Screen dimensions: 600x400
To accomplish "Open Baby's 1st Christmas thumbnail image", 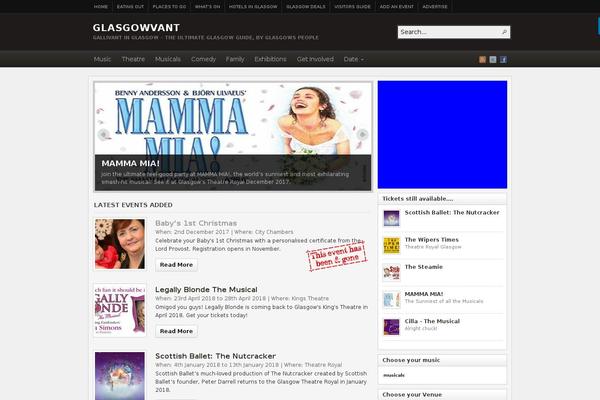I will pyautogui.click(x=120, y=244).
